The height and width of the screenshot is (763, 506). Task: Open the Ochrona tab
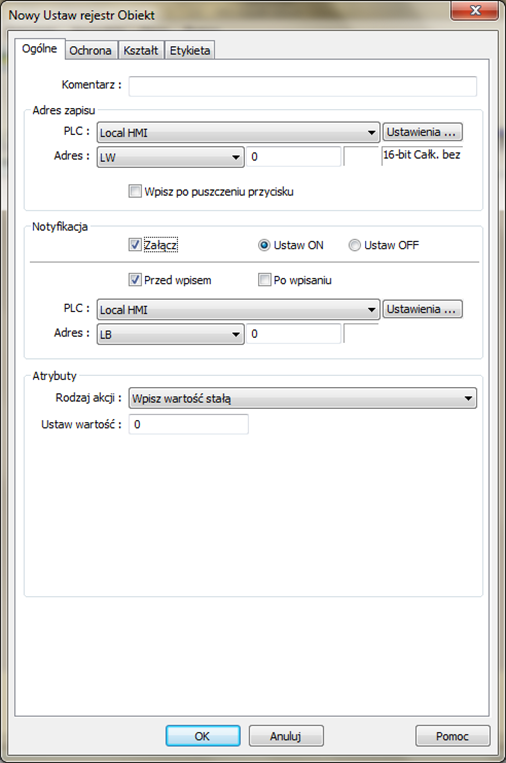pyautogui.click(x=90, y=51)
